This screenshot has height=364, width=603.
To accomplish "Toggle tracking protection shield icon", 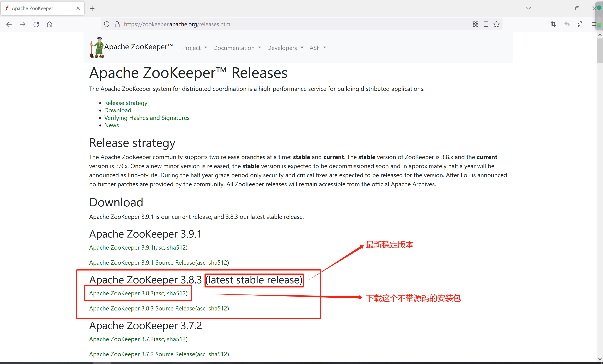I will click(x=107, y=24).
